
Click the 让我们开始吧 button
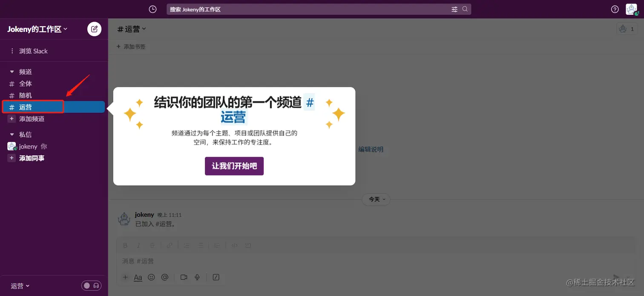pos(234,166)
